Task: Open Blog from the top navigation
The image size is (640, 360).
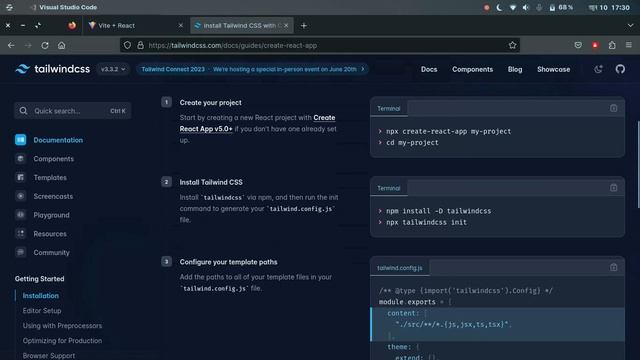Action: click(515, 69)
